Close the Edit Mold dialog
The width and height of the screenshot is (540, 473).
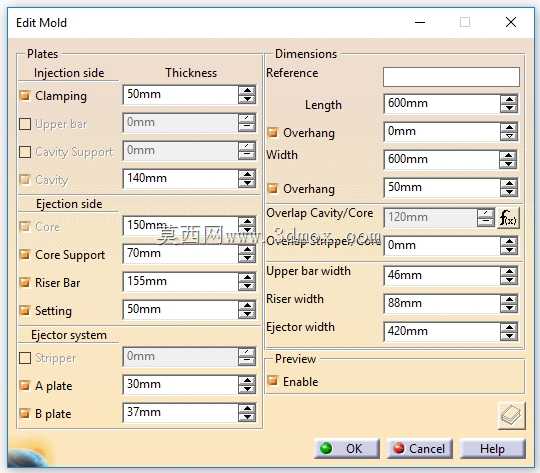511,22
